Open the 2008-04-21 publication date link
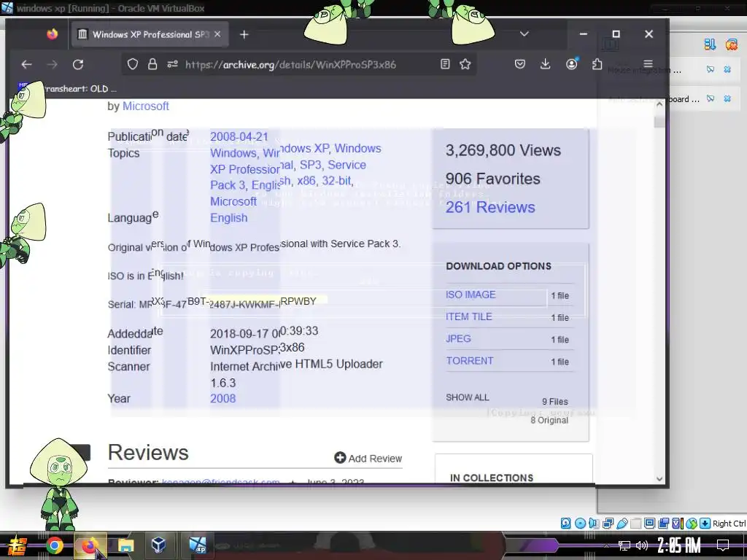The width and height of the screenshot is (747, 560). pyautogui.click(x=239, y=136)
